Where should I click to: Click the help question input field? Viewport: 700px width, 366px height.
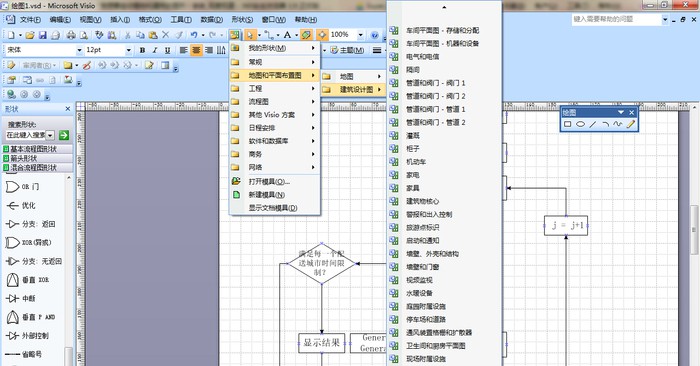click(617, 19)
